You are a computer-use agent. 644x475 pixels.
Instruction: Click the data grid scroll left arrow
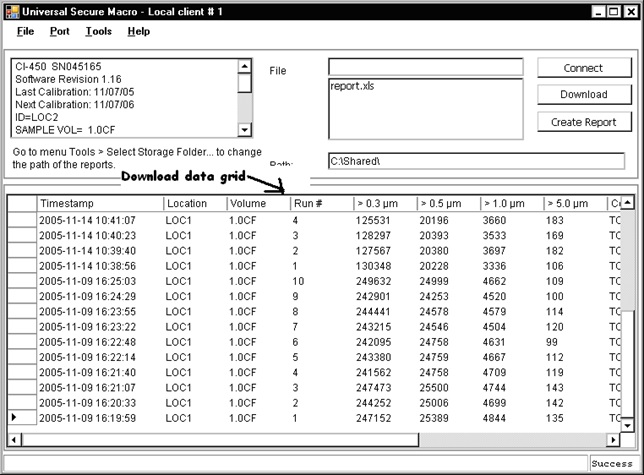[14, 440]
